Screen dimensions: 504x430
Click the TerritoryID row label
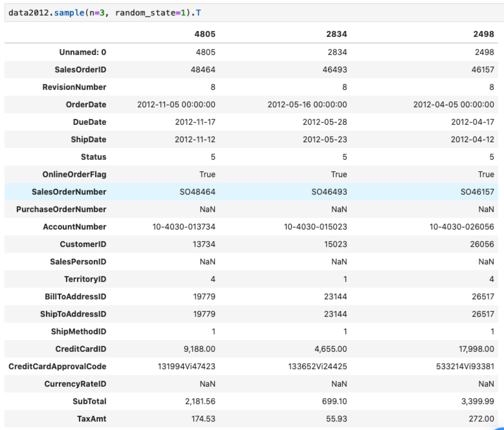(x=85, y=279)
